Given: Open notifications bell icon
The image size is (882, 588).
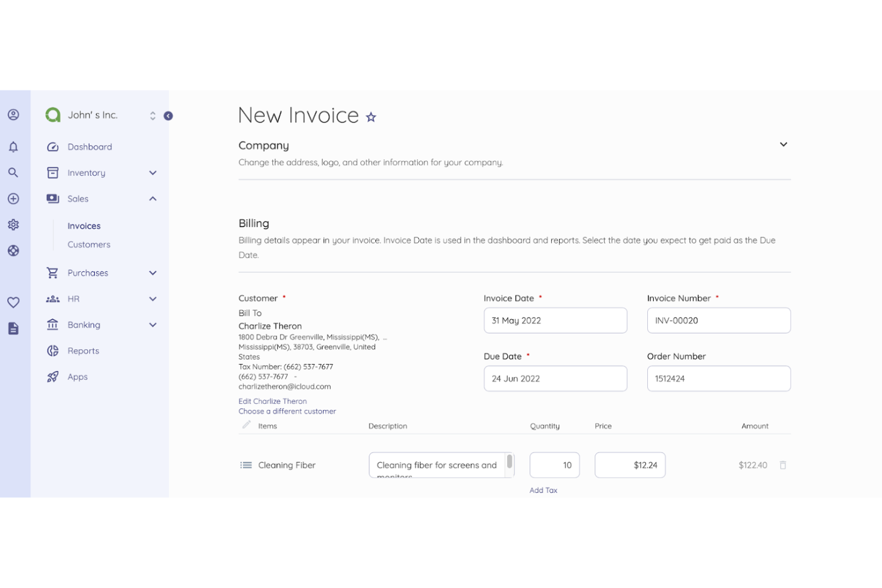Looking at the screenshot, I should tap(13, 147).
